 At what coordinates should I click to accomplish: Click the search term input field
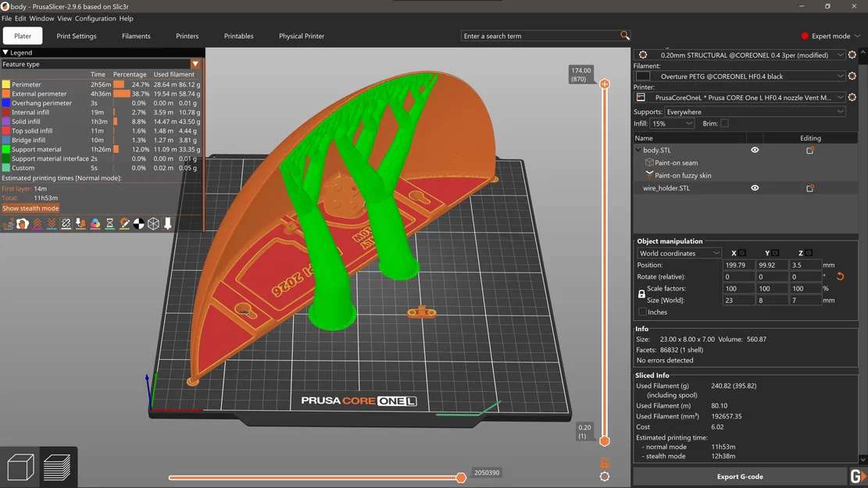(x=541, y=36)
